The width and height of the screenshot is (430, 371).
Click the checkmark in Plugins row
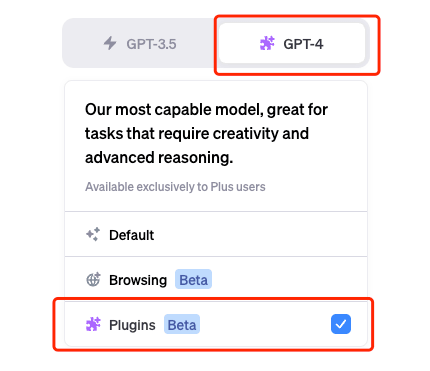[341, 324]
